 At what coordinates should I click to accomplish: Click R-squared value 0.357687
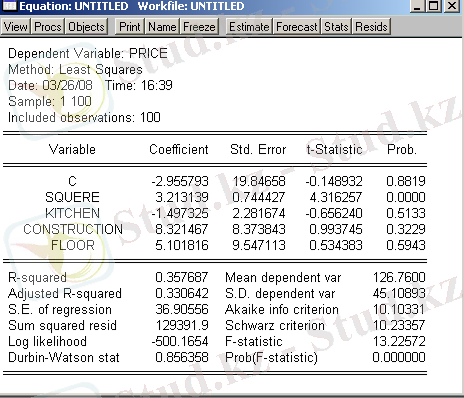[182, 277]
